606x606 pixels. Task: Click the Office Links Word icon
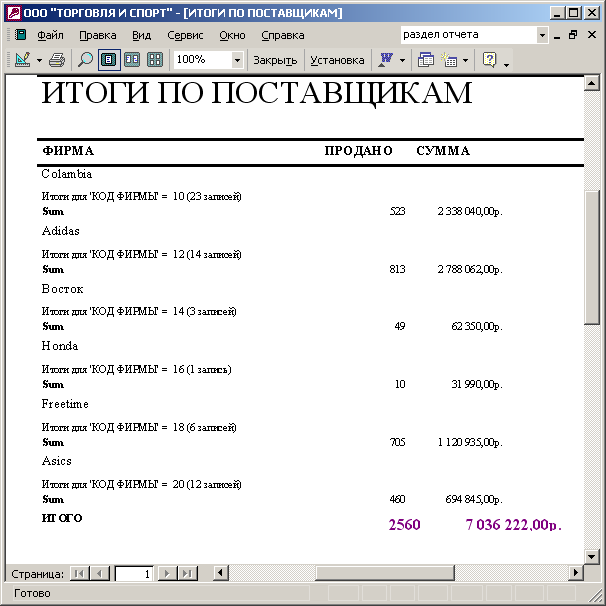(386, 60)
